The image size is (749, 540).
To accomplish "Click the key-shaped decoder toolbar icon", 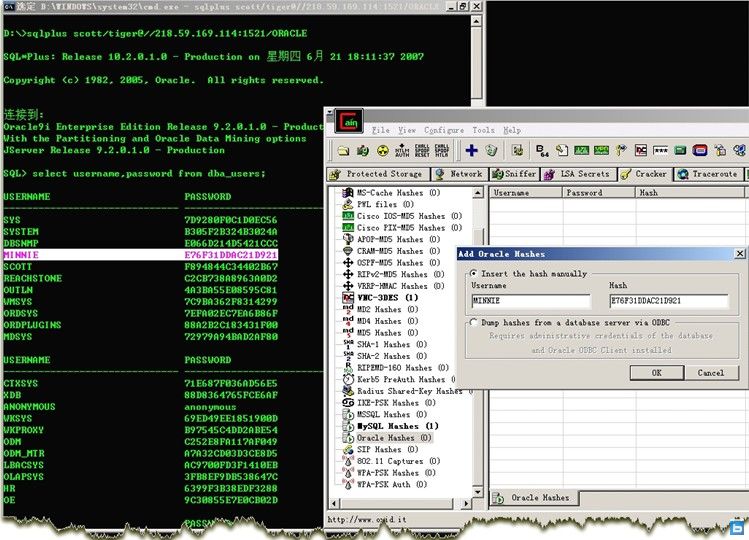I will 621,151.
